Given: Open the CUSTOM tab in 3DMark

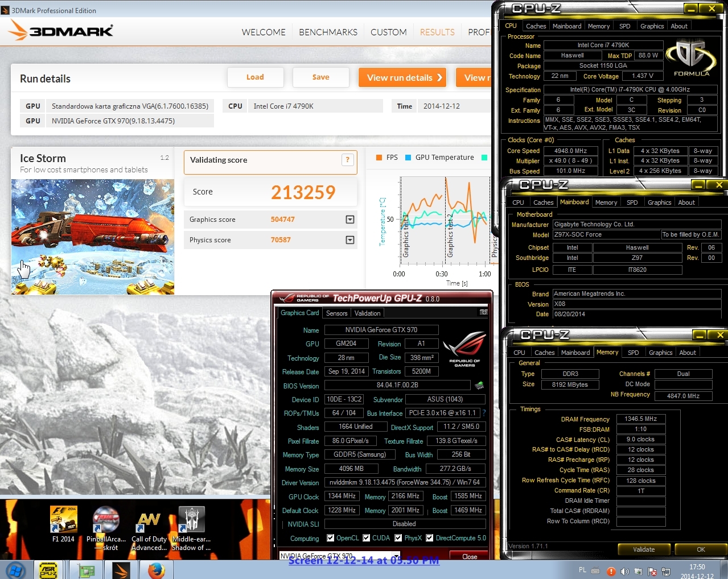Looking at the screenshot, I should [389, 32].
